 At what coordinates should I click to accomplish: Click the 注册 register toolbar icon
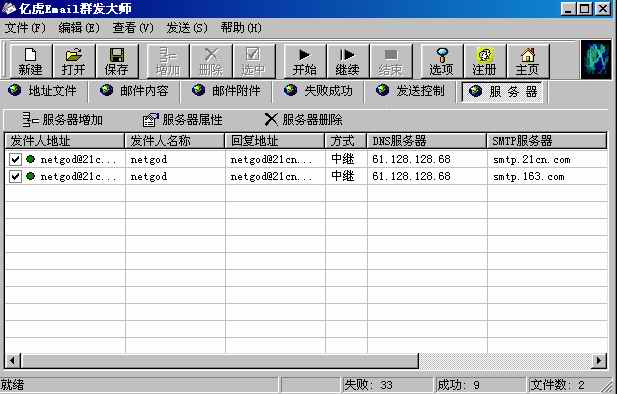pyautogui.click(x=485, y=61)
